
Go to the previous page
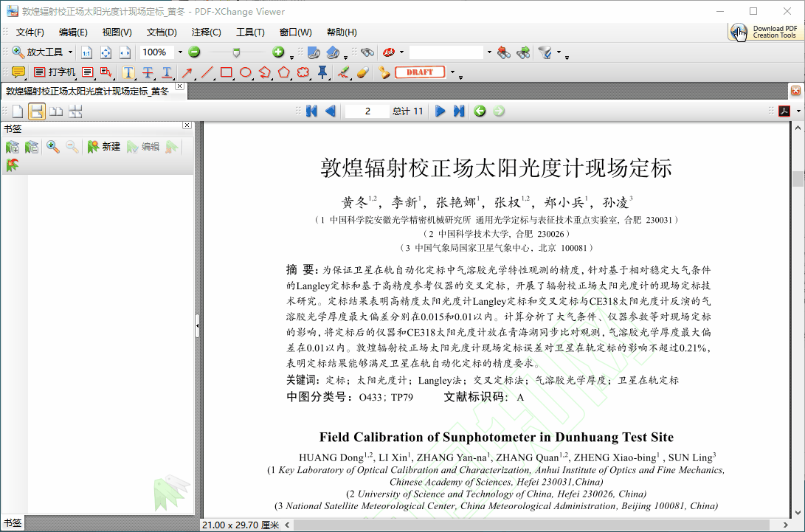[331, 111]
